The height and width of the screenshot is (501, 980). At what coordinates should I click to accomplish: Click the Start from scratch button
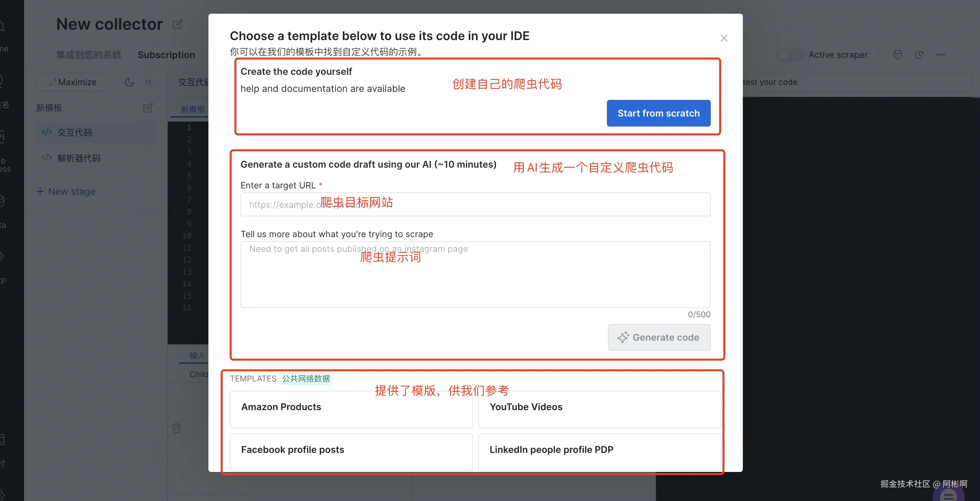pyautogui.click(x=658, y=113)
